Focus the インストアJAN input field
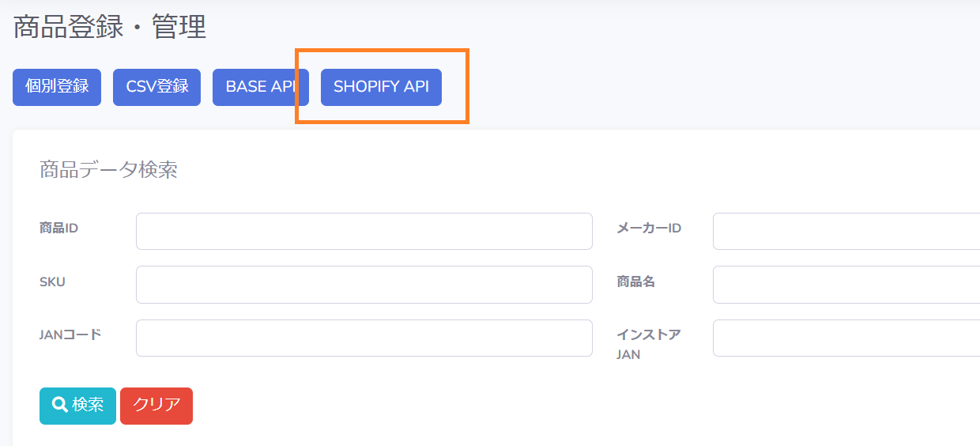Image resolution: width=980 pixels, height=446 pixels. pos(846,338)
